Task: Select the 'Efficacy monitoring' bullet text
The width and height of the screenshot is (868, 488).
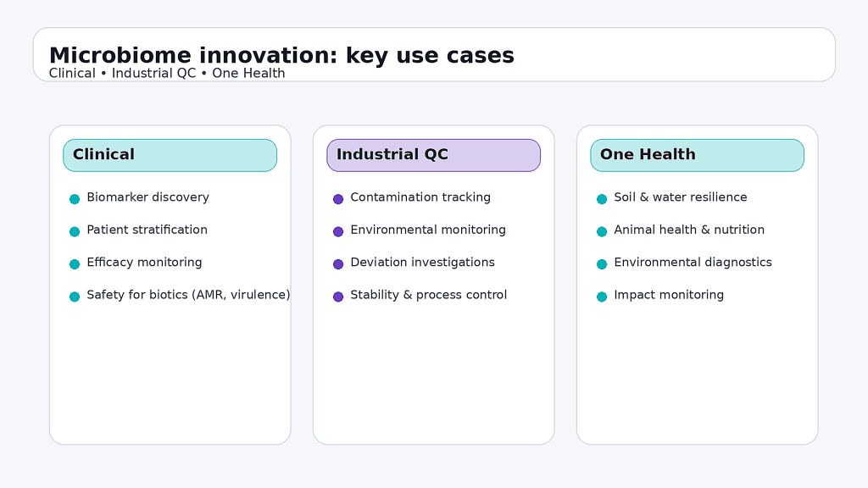Action: pyautogui.click(x=144, y=263)
